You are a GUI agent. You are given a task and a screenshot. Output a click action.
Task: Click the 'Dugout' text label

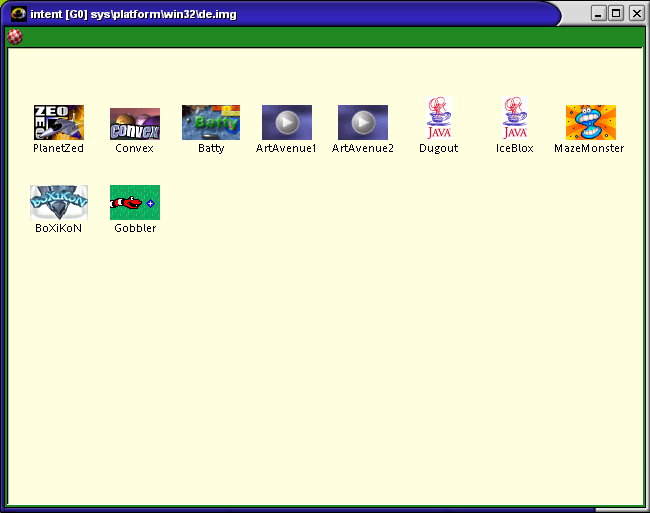coord(438,148)
